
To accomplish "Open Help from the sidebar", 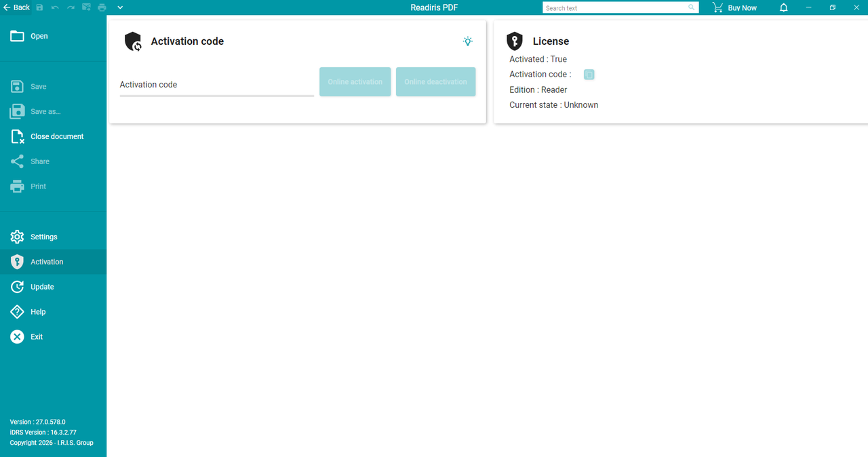I will pos(53,312).
